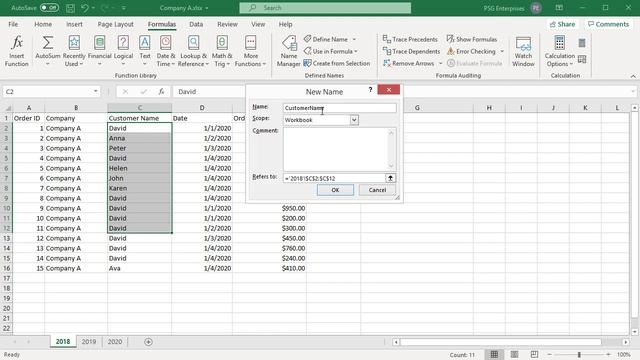Image resolution: width=640 pixels, height=360 pixels.
Task: Switch to the Insert tab
Action: pyautogui.click(x=74, y=24)
